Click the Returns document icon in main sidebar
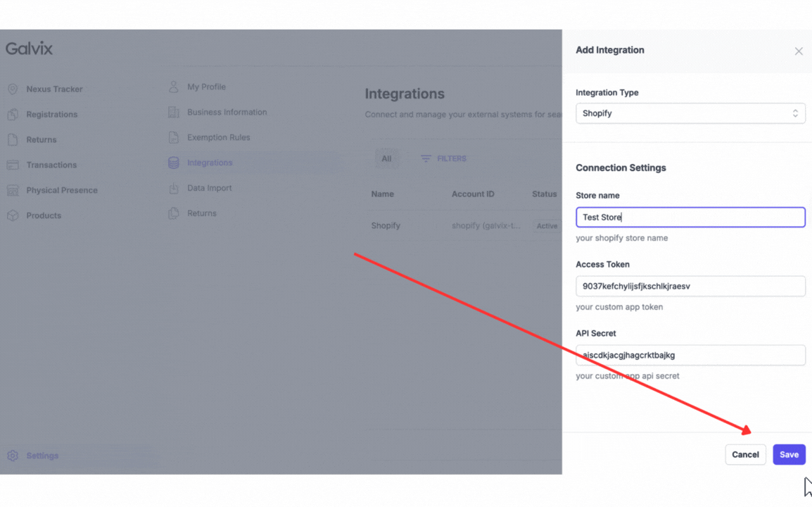 click(13, 139)
